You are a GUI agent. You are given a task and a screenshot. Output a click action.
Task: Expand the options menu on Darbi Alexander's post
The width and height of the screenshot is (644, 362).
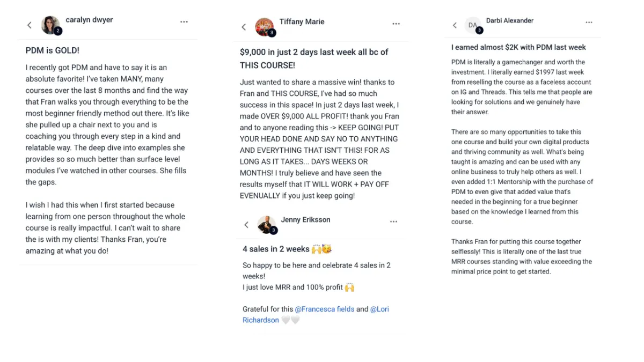coord(589,23)
